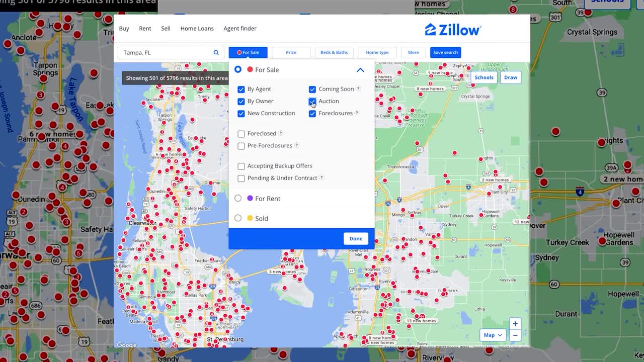
Task: Click Pre-Foreclosures help question icon
Action: click(296, 145)
